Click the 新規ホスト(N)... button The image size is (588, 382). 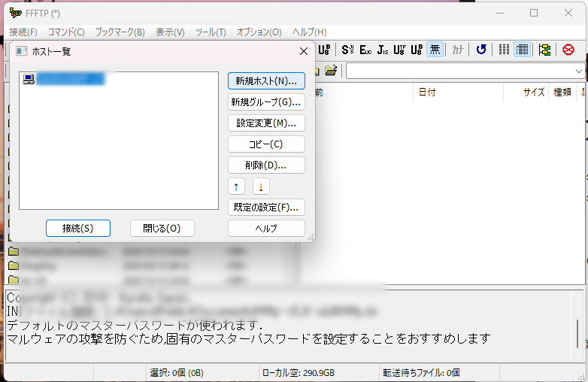click(x=266, y=80)
